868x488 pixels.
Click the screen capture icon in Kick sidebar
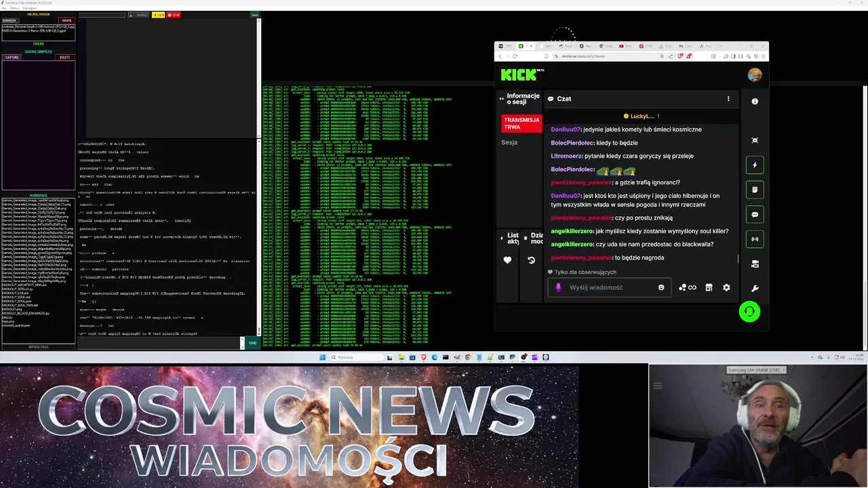click(755, 140)
